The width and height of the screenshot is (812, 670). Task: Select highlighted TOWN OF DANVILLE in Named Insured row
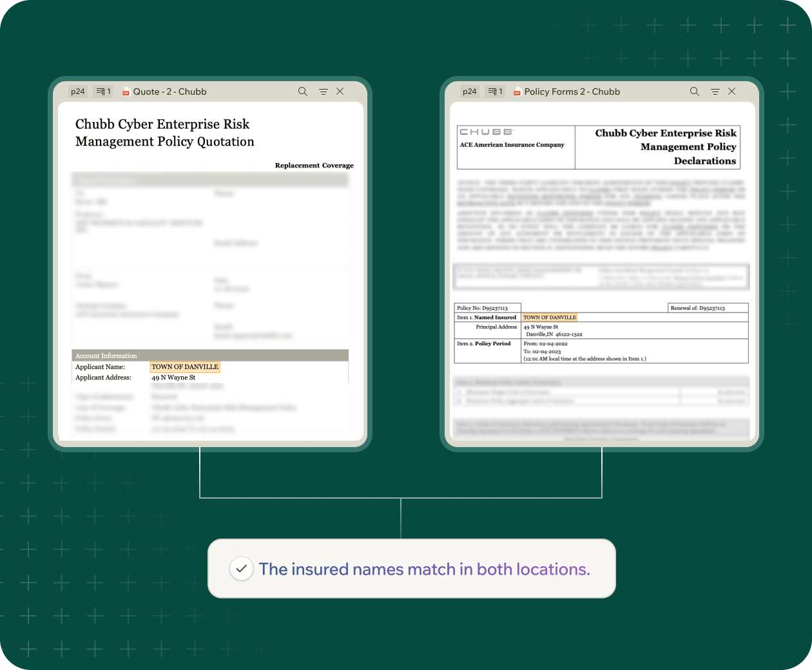[550, 317]
